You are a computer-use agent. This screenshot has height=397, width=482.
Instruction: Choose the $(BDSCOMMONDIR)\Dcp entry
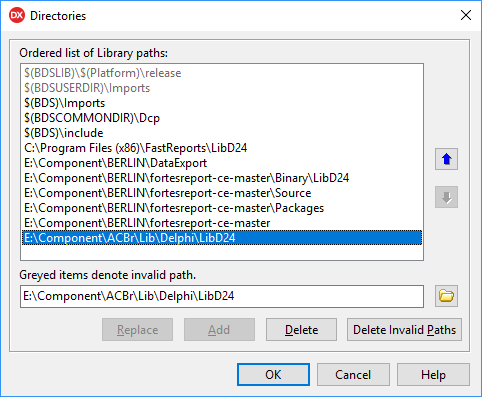[x=222, y=118]
